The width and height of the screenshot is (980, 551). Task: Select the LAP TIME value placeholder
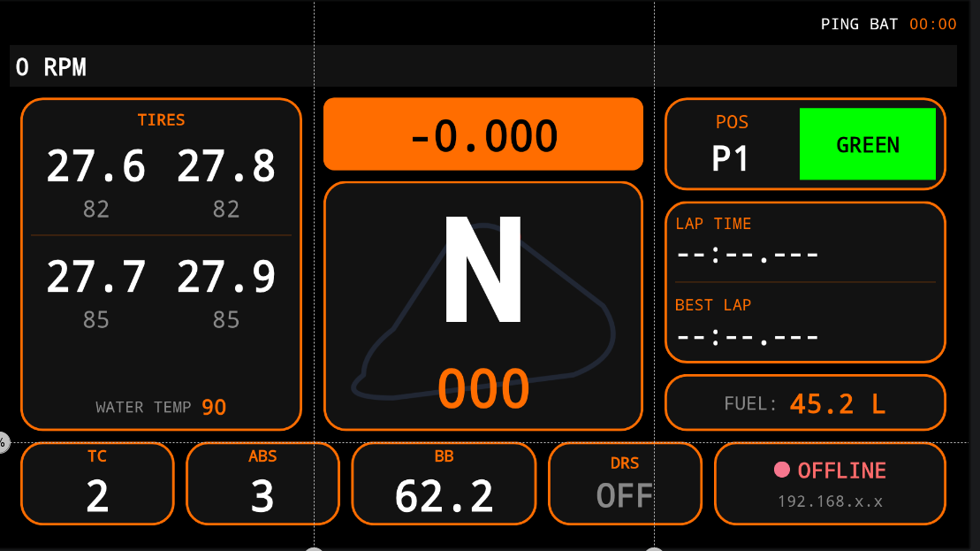[748, 255]
